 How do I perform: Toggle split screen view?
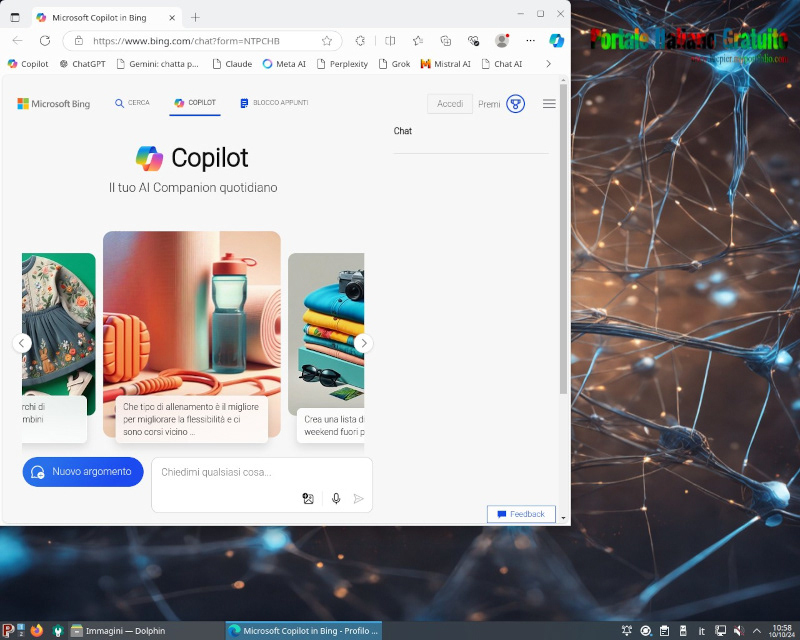click(x=390, y=41)
